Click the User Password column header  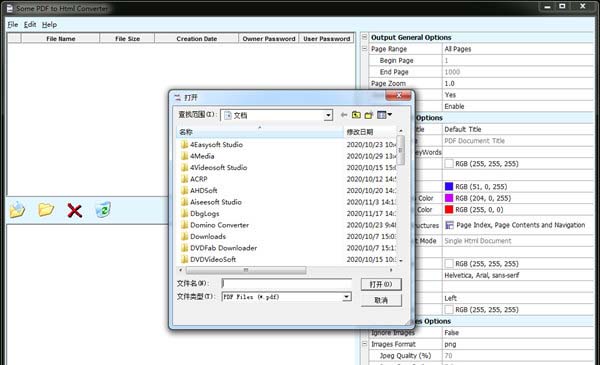coord(327,39)
